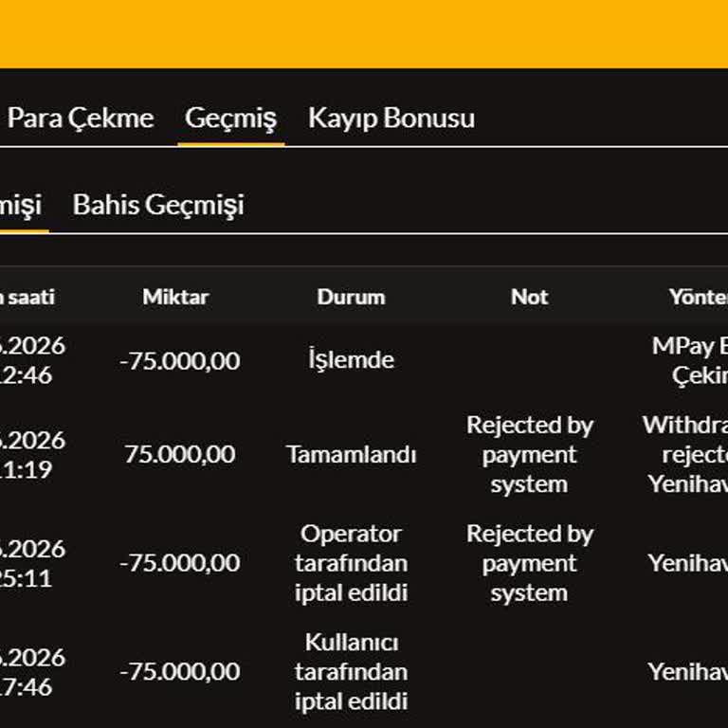Select the İşlemde status cell
Screen dimensions: 728x728
tap(352, 360)
